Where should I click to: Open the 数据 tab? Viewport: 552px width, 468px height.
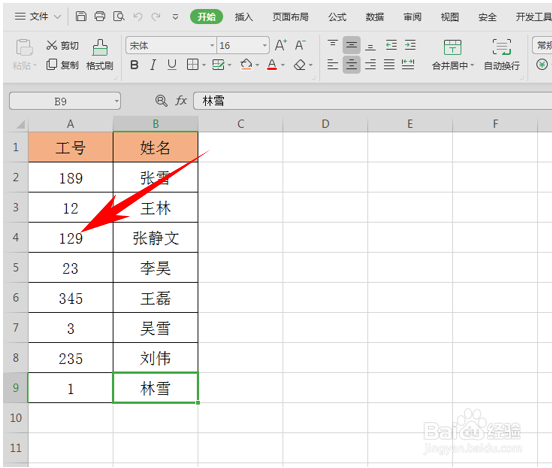pos(375,17)
